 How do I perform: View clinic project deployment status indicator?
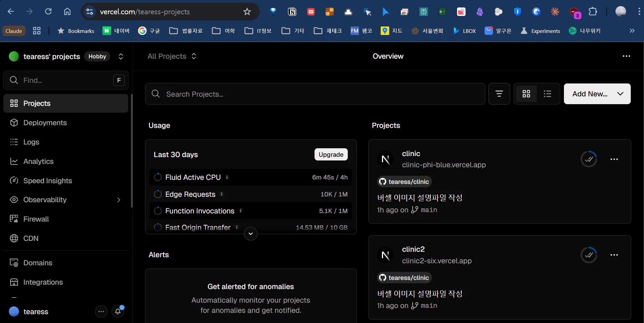pos(589,159)
